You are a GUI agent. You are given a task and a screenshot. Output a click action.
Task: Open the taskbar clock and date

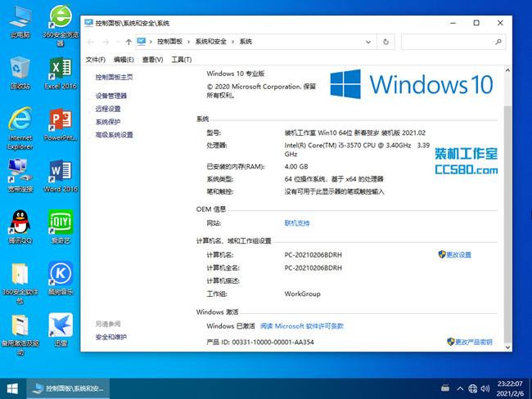[x=510, y=388]
